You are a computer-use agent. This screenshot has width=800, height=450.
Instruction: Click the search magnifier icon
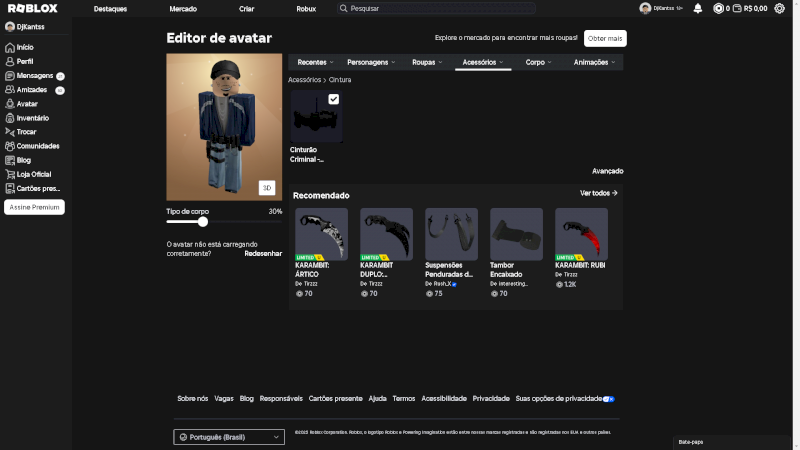pos(343,9)
